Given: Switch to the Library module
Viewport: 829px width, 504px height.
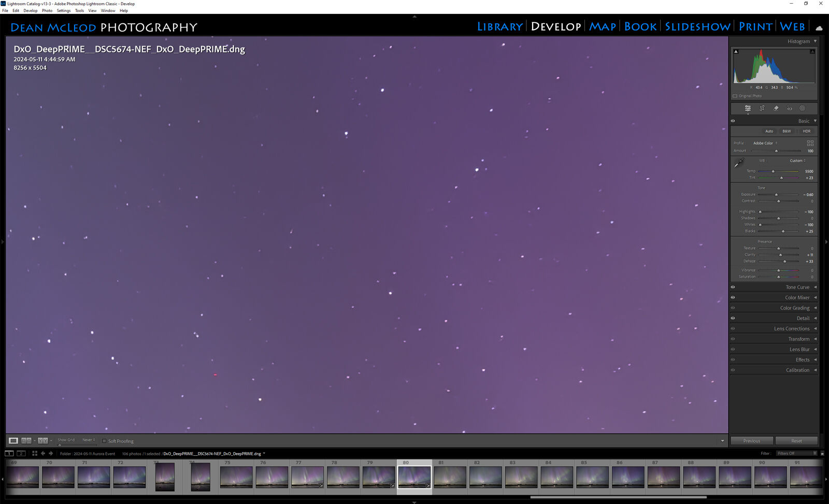Looking at the screenshot, I should coord(499,26).
